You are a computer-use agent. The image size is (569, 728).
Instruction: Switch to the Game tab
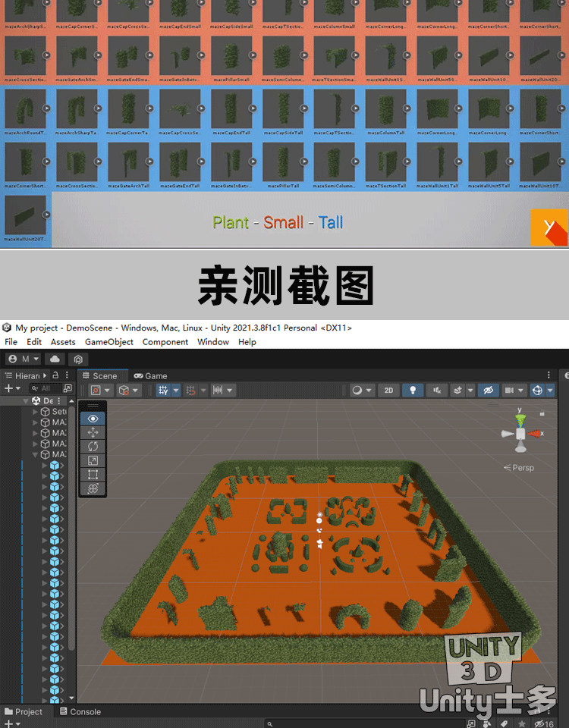150,375
